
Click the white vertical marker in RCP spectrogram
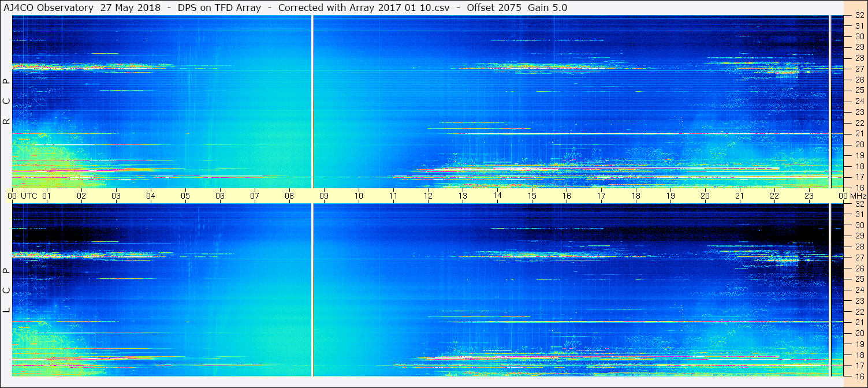pyautogui.click(x=312, y=102)
